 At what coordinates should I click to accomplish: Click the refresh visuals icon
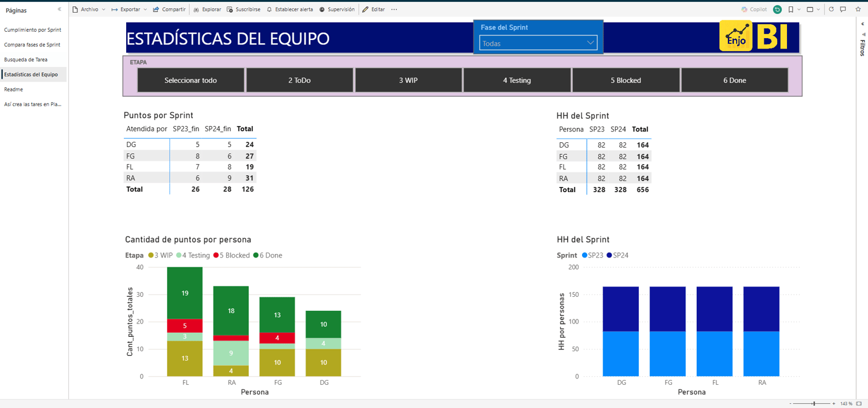pos(832,9)
